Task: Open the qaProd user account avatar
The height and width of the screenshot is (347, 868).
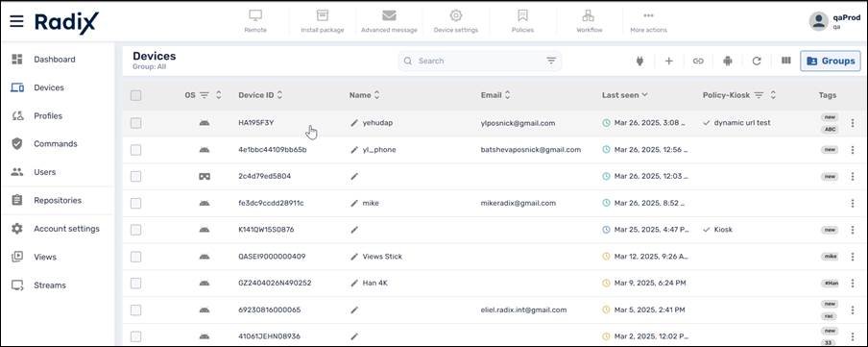Action: coord(818,21)
